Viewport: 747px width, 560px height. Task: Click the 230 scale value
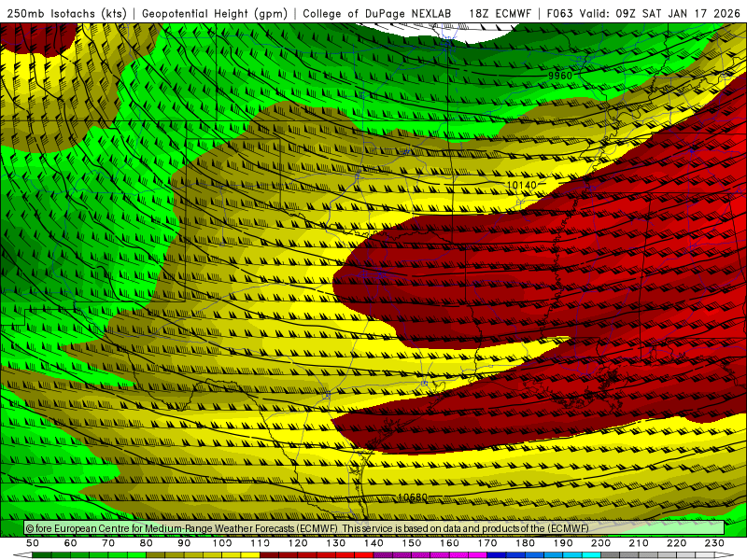(714, 543)
